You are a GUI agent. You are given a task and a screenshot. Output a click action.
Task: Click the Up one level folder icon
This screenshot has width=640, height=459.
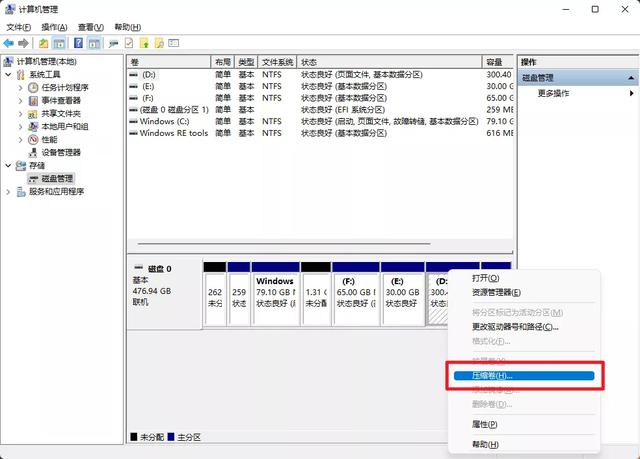[x=44, y=43]
